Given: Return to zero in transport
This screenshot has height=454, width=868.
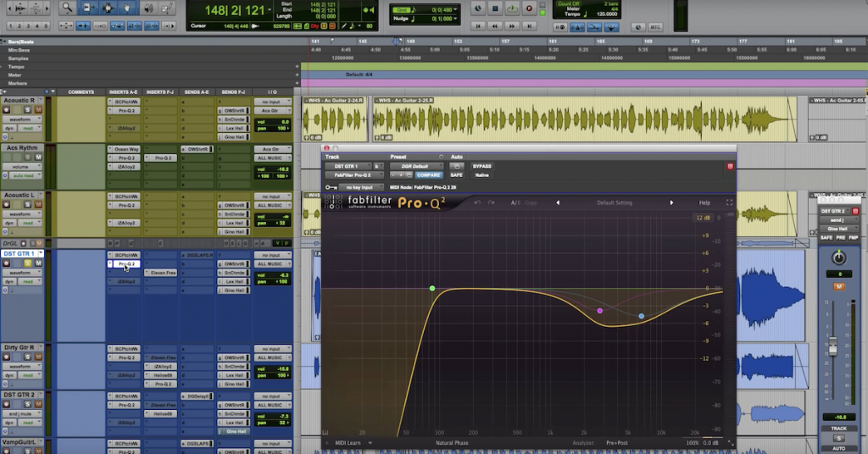Looking at the screenshot, I should coord(478,26).
